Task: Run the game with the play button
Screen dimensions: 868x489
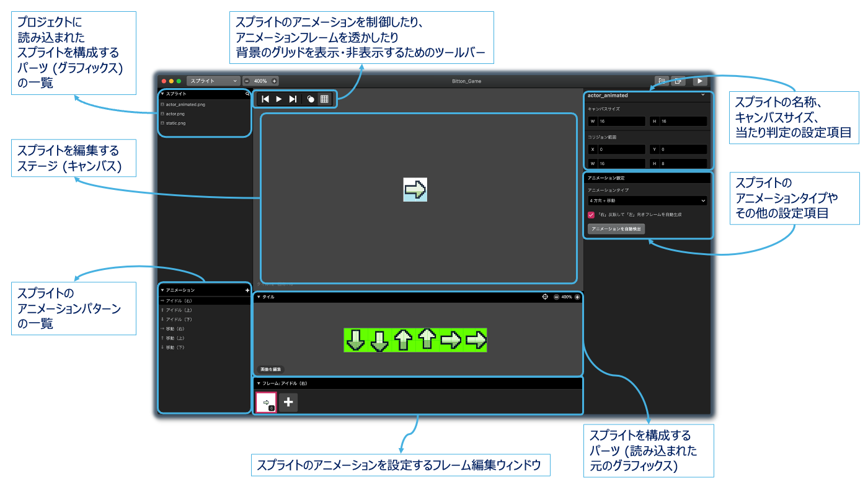Action: [700, 81]
